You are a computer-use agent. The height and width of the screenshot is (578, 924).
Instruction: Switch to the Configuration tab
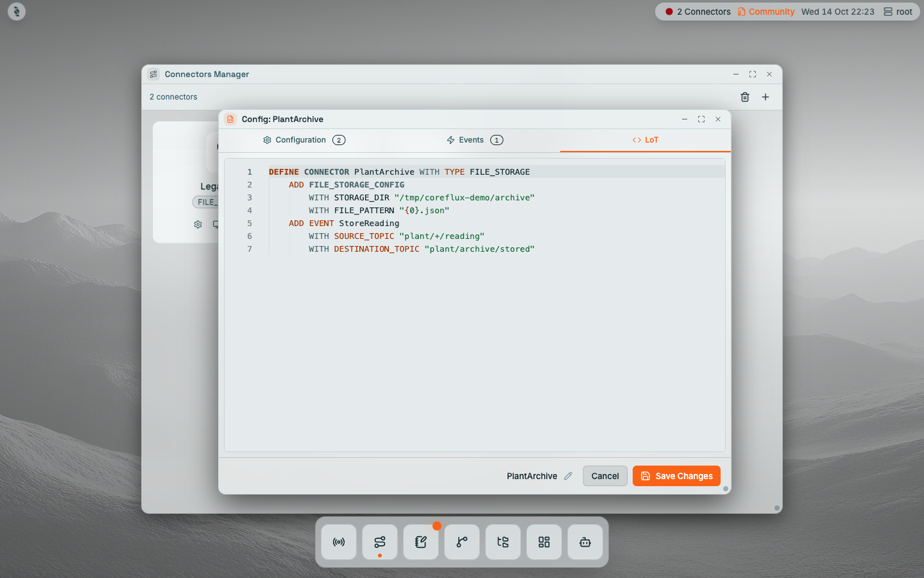pos(304,140)
